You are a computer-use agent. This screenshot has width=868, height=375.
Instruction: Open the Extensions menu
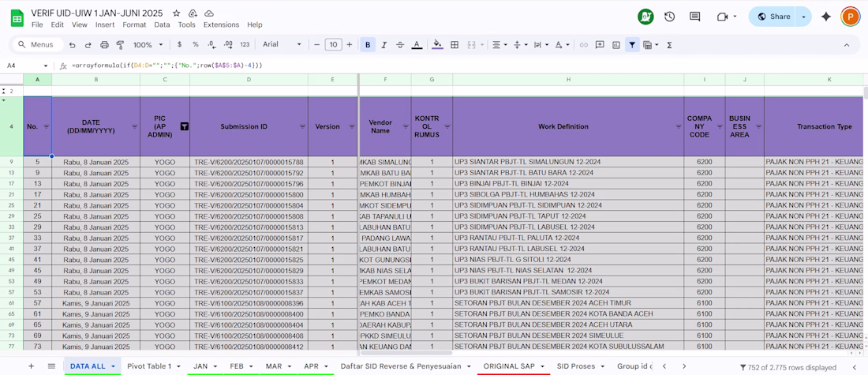(x=221, y=24)
